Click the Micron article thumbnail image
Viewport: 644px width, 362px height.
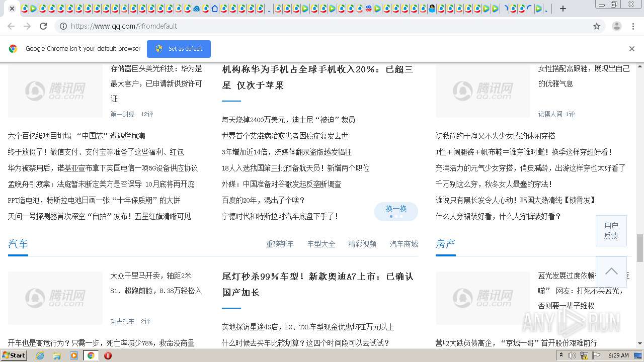(x=55, y=91)
